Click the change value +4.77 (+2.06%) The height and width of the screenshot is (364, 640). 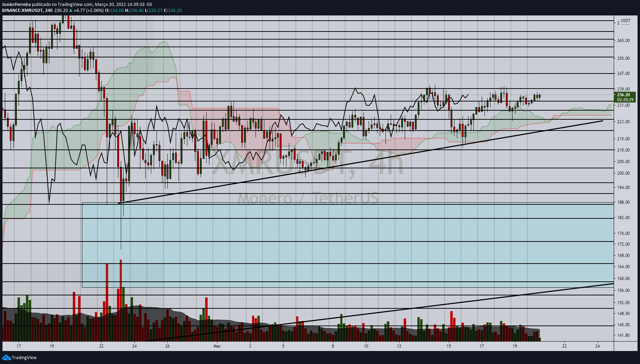tap(89, 10)
